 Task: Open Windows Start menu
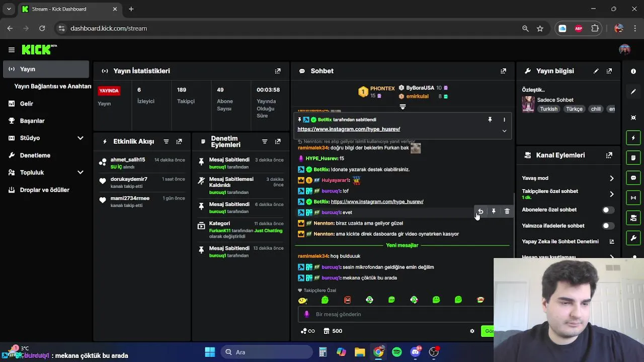pyautogui.click(x=210, y=352)
